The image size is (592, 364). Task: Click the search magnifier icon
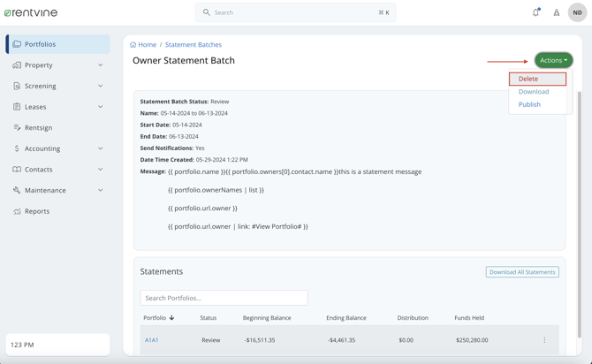(206, 12)
